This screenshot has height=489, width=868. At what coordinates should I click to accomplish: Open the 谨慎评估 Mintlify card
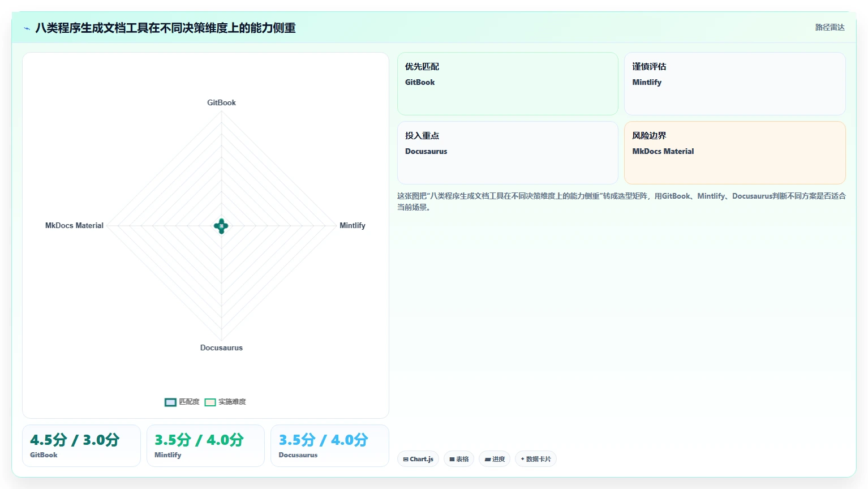[734, 84]
